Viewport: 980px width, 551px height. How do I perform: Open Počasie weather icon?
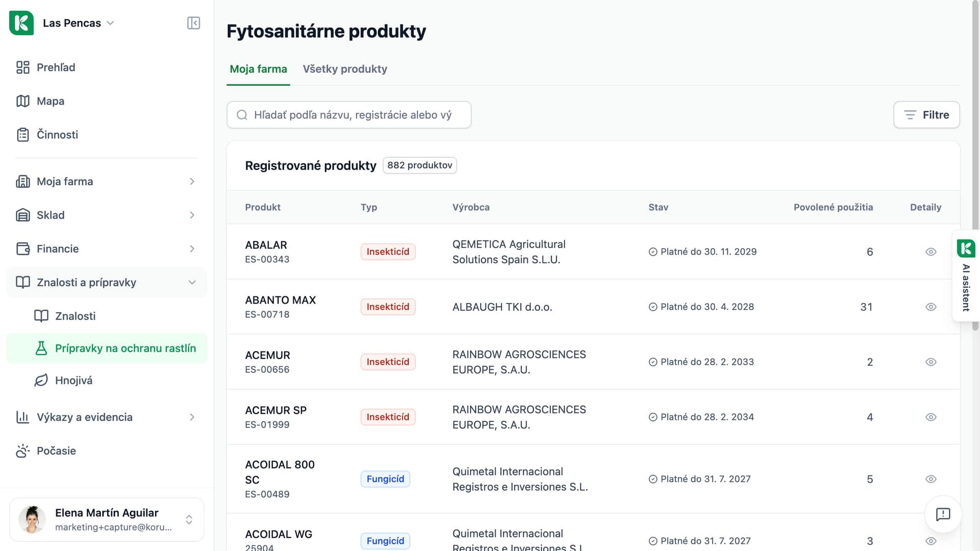(x=23, y=451)
